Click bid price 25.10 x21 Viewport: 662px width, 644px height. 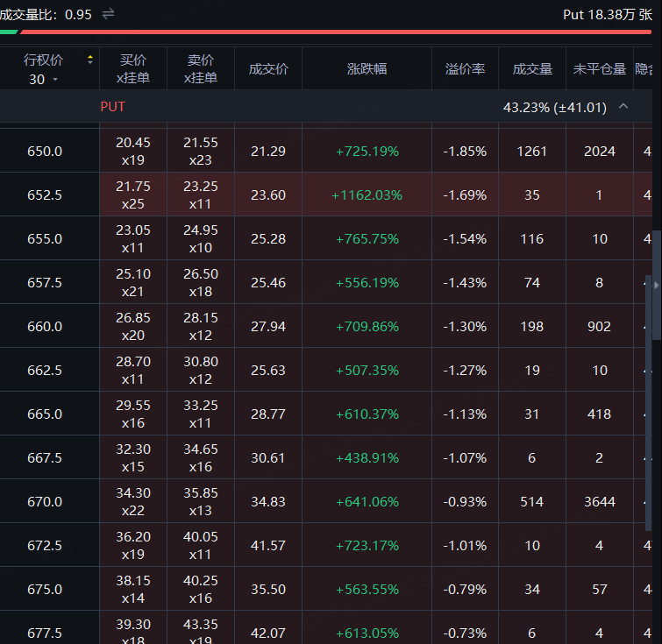click(133, 283)
